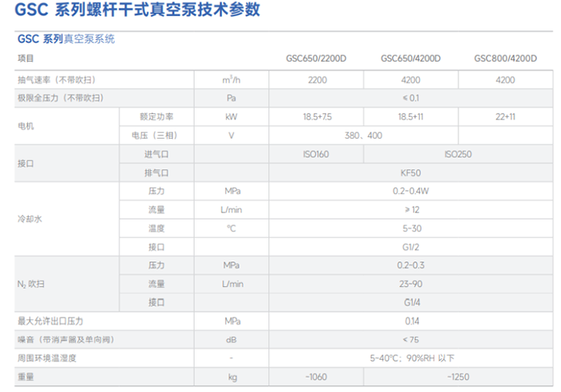Select the max outlet pressure '0.14'

point(412,321)
